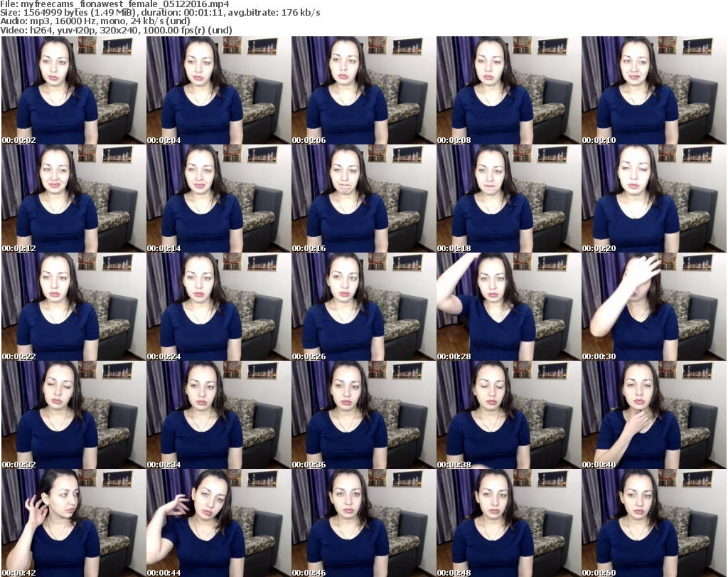Open the thumbnail stamped 00:00:16

click(x=363, y=198)
